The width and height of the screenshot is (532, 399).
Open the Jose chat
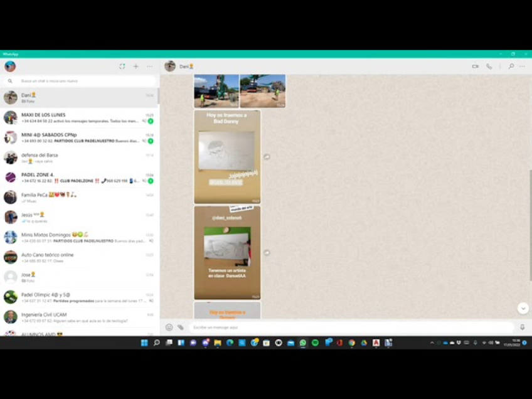coord(79,277)
